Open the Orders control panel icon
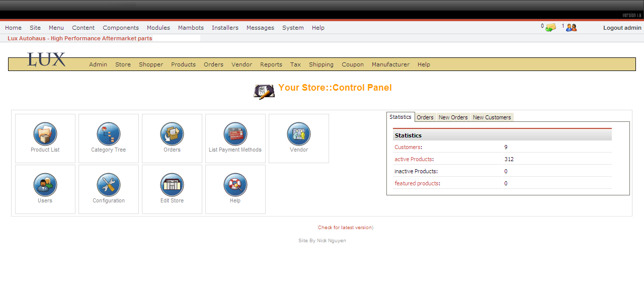This screenshot has height=282, width=644. (x=172, y=134)
